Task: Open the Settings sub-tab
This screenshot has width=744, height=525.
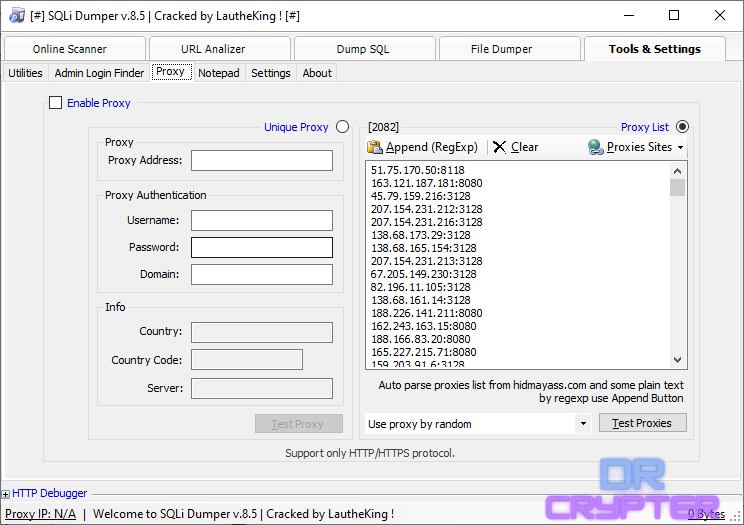Action: pos(271,73)
